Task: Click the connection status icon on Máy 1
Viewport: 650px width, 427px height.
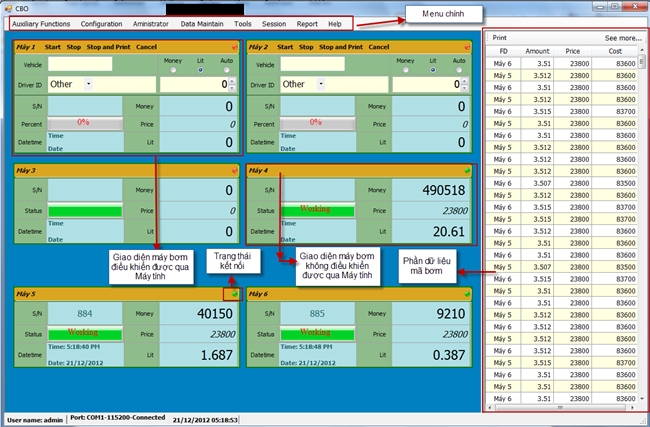Action: 234,47
